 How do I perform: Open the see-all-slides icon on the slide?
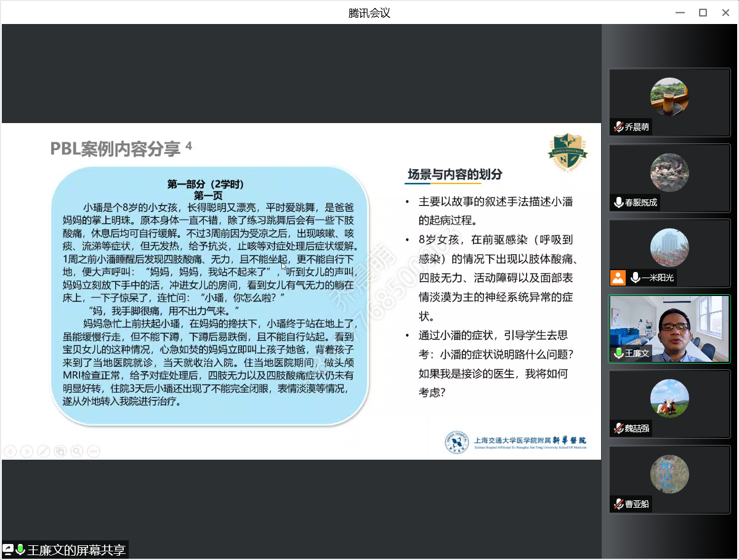point(60,451)
